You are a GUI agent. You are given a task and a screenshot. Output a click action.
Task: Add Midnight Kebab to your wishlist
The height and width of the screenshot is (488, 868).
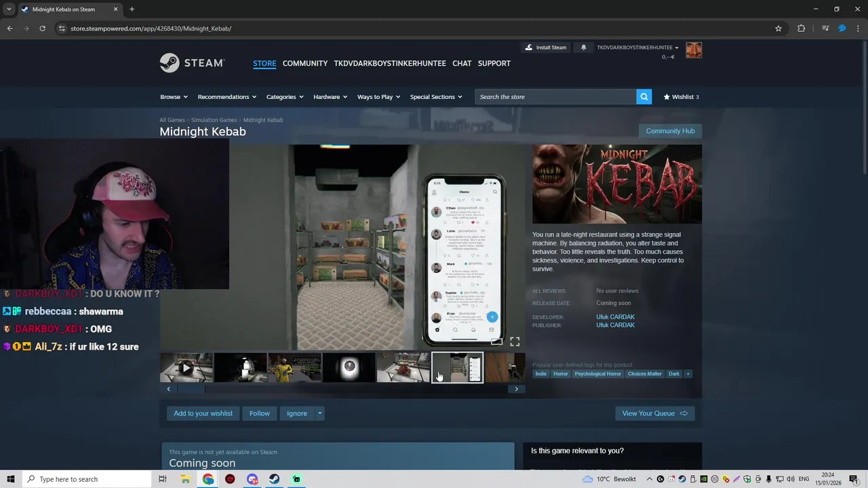click(203, 413)
